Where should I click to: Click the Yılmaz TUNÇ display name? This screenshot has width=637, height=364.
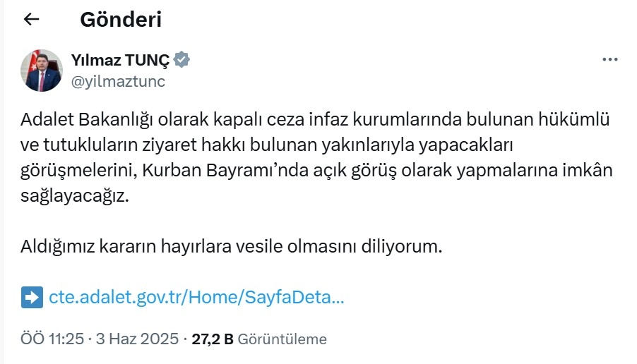click(x=120, y=61)
